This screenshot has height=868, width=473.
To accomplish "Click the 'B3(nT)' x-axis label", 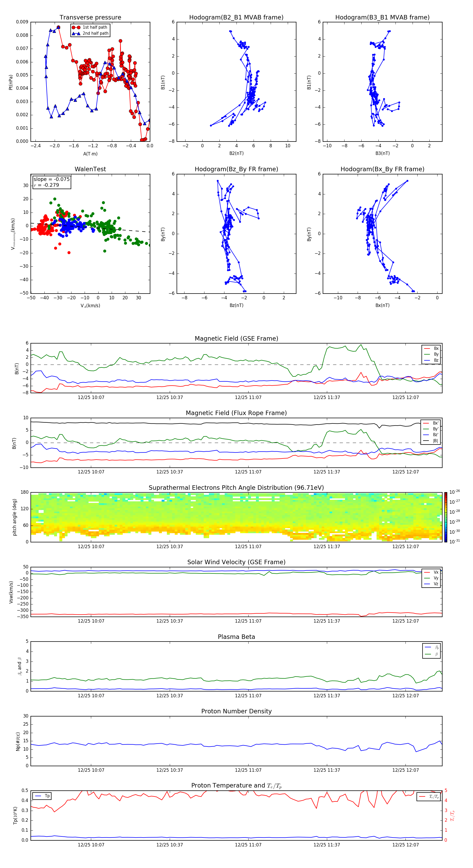I will tap(382, 153).
